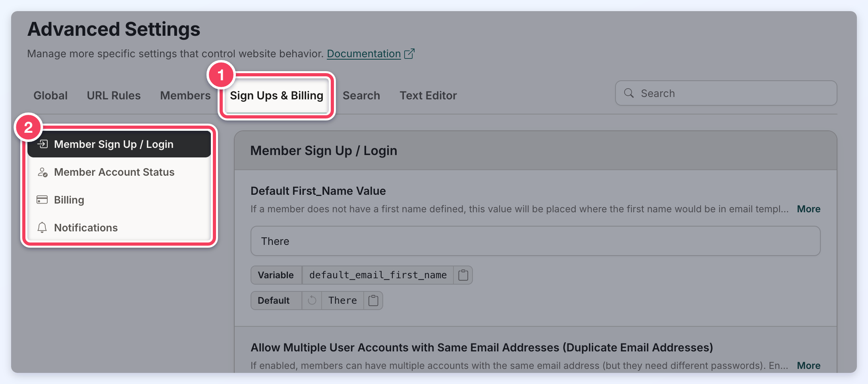The image size is (868, 384).
Task: Go to the Text Editor tab
Action: point(428,95)
